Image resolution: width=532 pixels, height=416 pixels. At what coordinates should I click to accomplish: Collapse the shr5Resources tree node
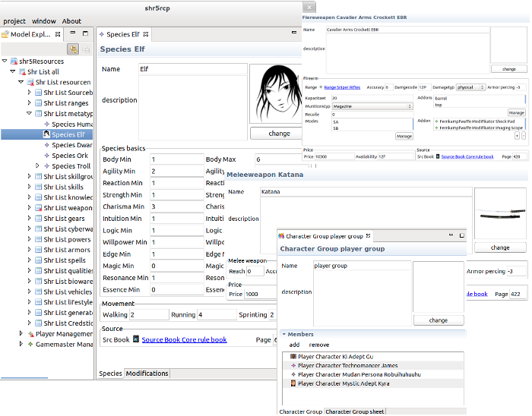click(5, 61)
